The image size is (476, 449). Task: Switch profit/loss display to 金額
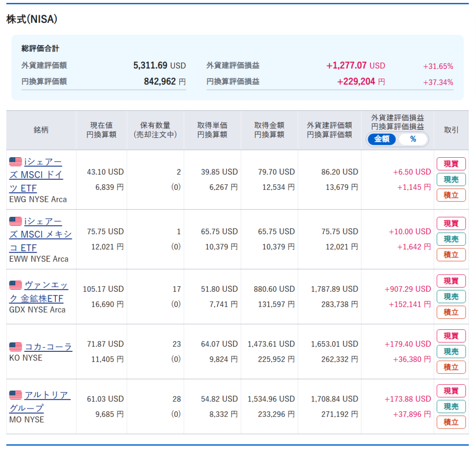tap(382, 139)
